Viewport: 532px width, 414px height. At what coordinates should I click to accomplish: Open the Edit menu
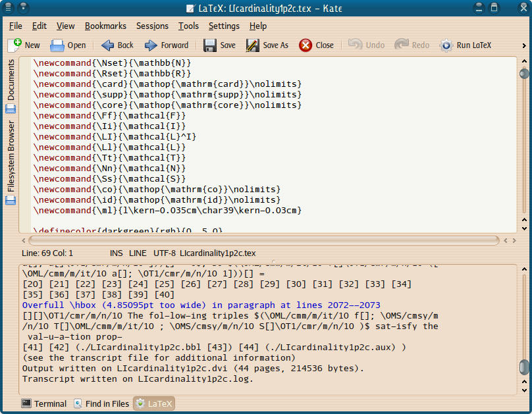coord(40,26)
